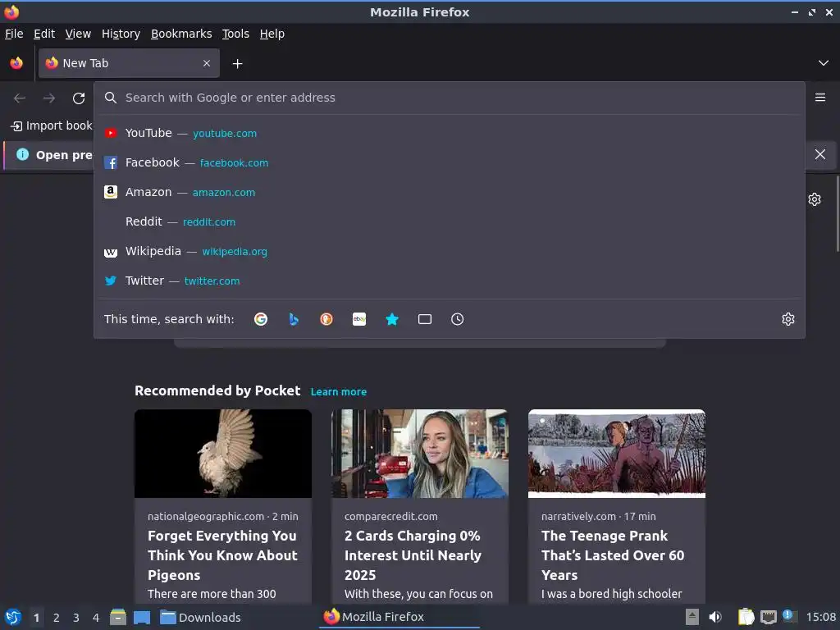Select the Facebook suggestion row
Image resolution: width=840 pixels, height=630 pixels.
click(449, 162)
